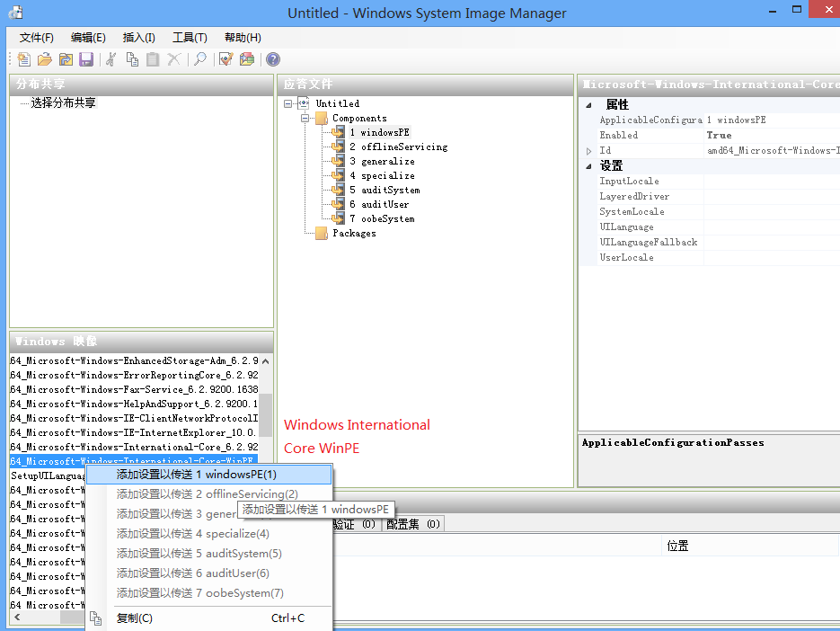Save the answer file with the floppy icon

(86, 59)
